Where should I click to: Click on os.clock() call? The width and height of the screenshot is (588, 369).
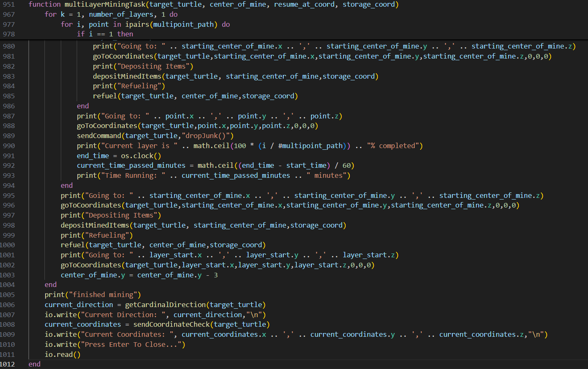click(x=141, y=156)
